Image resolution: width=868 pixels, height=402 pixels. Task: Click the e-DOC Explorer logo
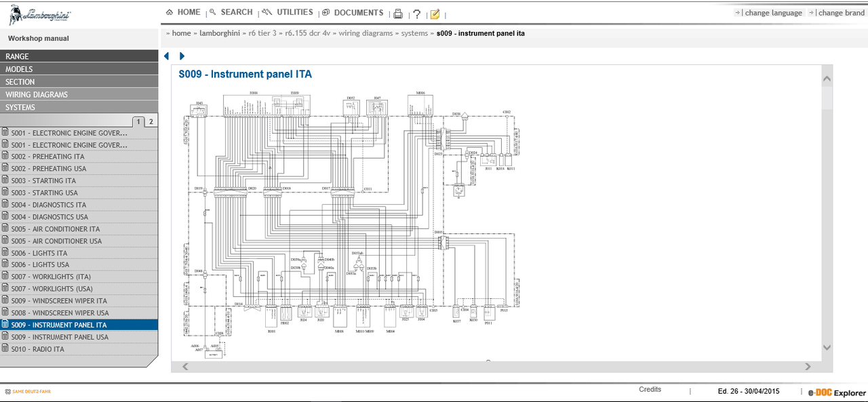click(837, 393)
